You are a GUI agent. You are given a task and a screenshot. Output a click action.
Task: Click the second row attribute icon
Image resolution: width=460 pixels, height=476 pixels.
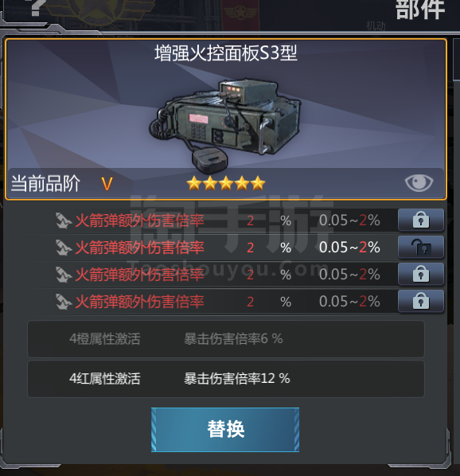click(x=64, y=248)
